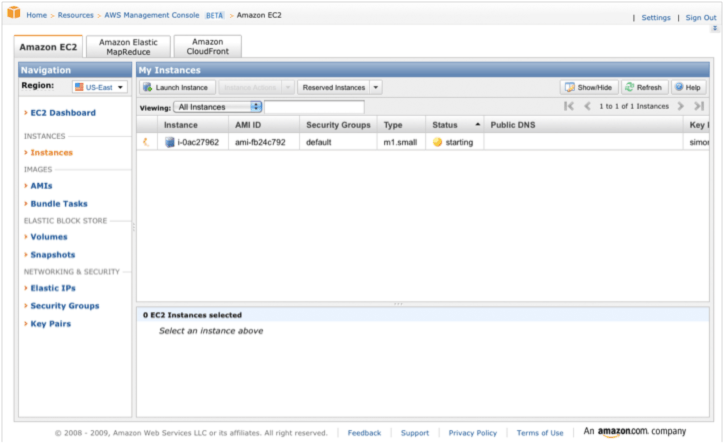This screenshot has width=724, height=444.
Task: Open Security Groups in navigation
Action: click(65, 306)
